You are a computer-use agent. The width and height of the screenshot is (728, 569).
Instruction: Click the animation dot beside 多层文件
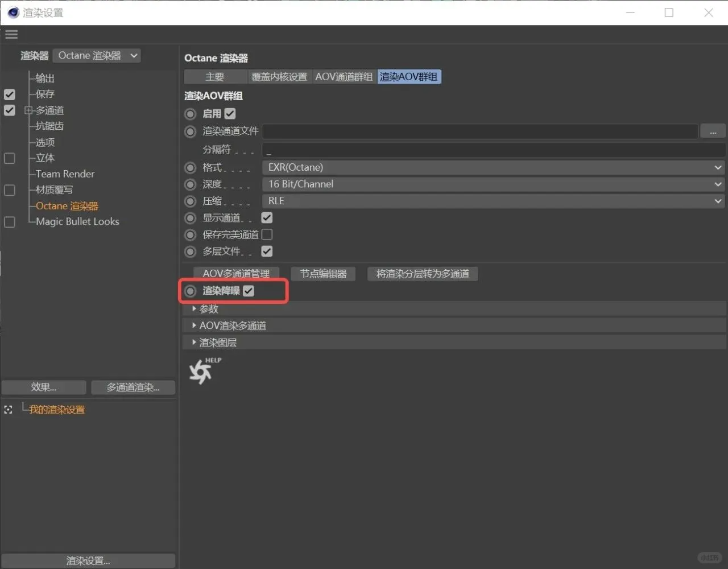point(191,251)
